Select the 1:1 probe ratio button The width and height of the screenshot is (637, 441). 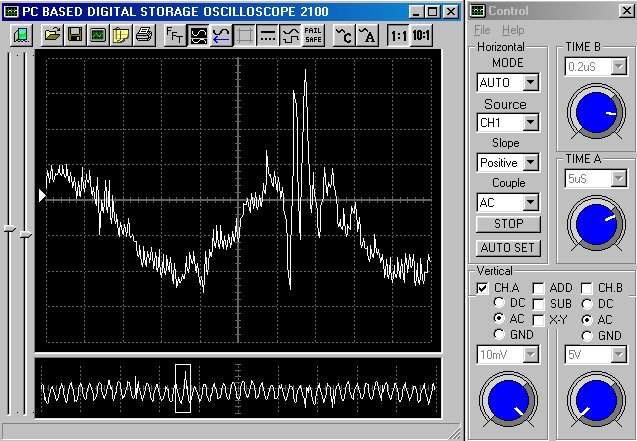point(398,35)
